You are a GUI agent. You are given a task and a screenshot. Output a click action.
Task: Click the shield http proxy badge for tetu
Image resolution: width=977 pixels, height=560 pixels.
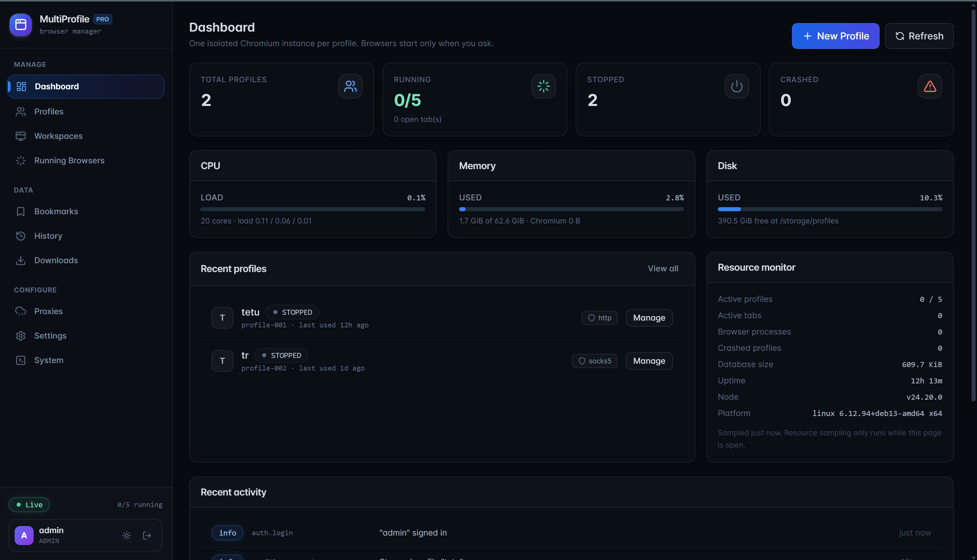[599, 318]
